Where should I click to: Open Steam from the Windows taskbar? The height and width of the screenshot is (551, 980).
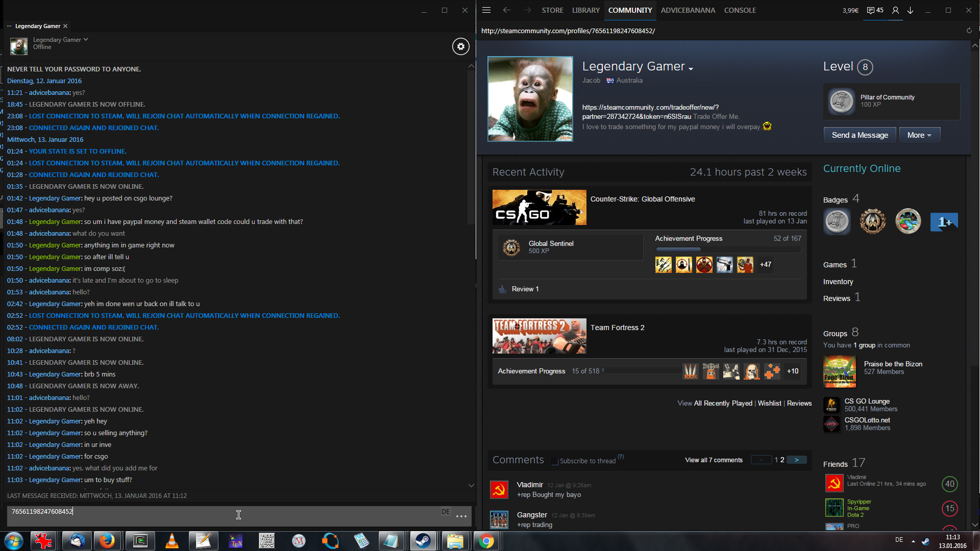click(x=423, y=541)
